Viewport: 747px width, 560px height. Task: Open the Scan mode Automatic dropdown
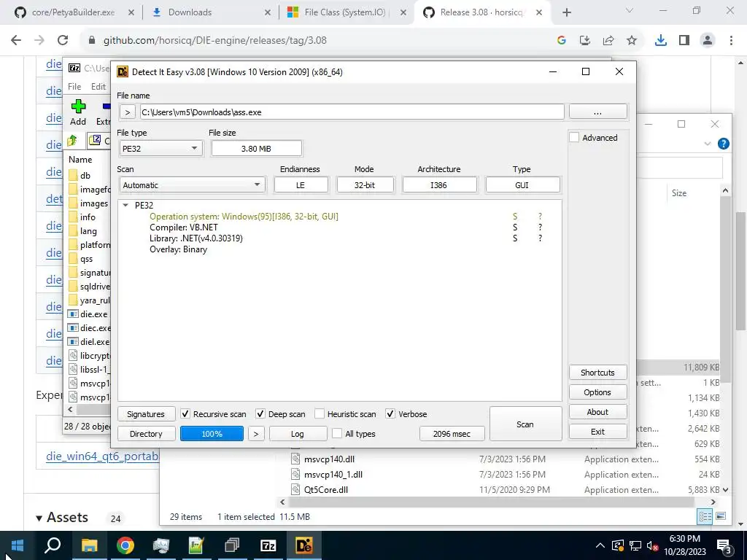[192, 184]
